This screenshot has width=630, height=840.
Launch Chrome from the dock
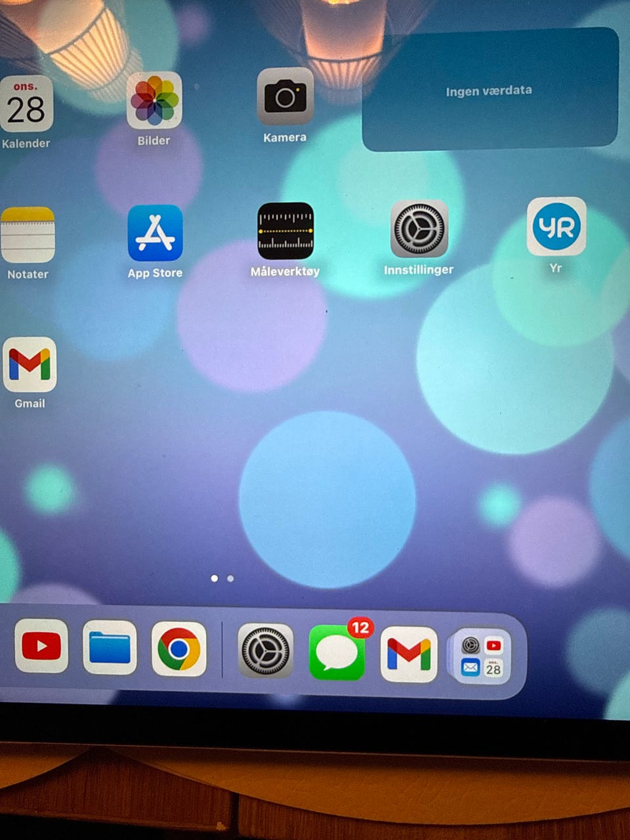pyautogui.click(x=179, y=649)
